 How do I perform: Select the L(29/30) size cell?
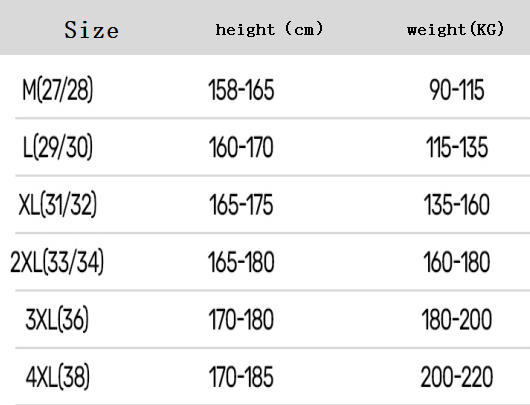(x=57, y=147)
